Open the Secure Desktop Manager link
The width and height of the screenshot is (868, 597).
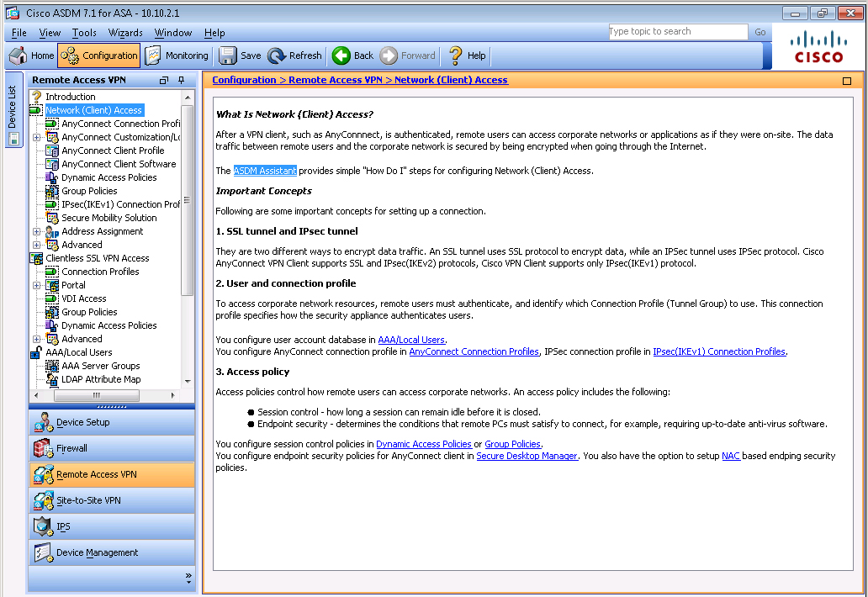pyautogui.click(x=527, y=456)
